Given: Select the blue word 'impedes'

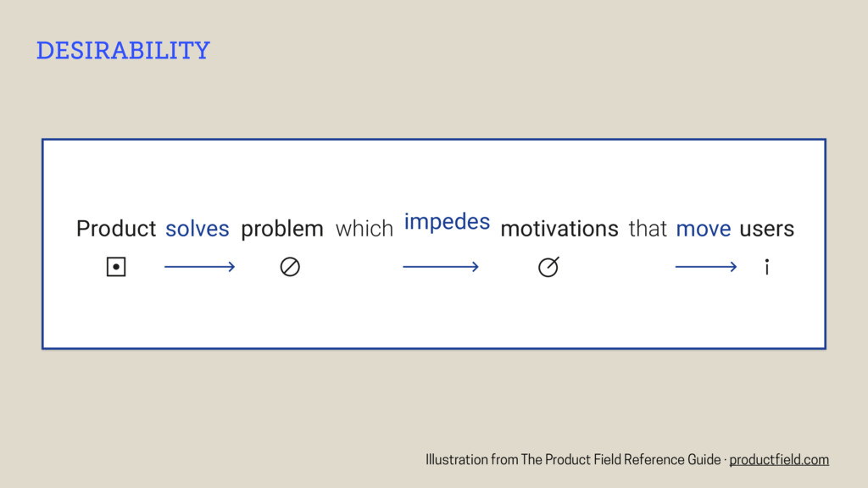Looking at the screenshot, I should pyautogui.click(x=447, y=222).
